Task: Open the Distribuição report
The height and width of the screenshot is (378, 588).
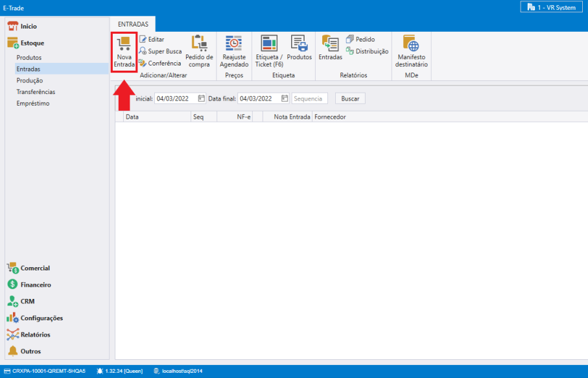Action: pos(367,51)
